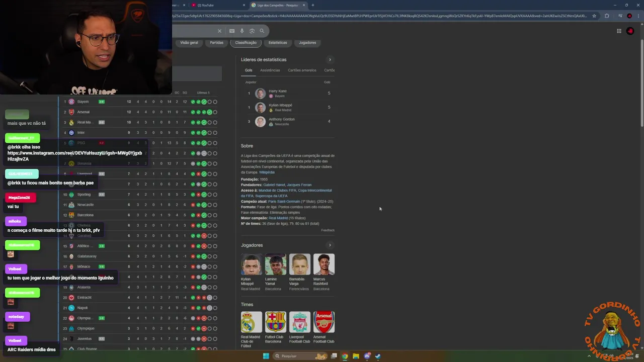Viewport: 644px width, 362px height.
Task: Open Kylian Mbappé card under Jogadores
Action: click(251, 272)
